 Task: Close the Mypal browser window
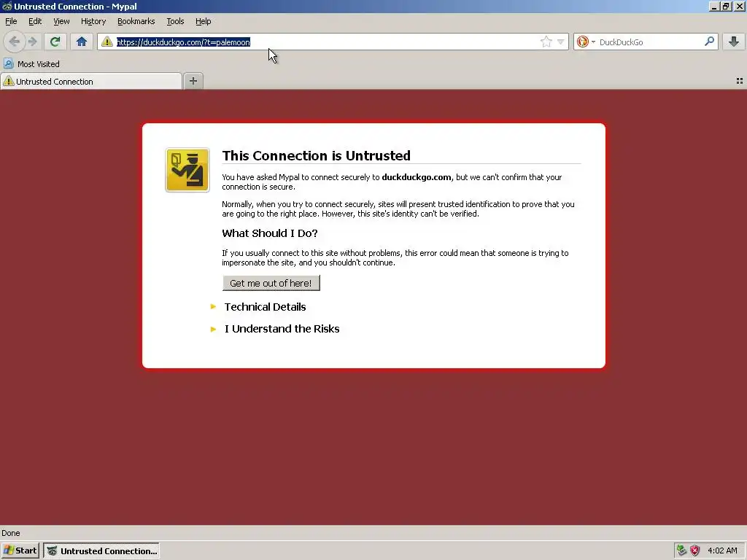click(740, 6)
